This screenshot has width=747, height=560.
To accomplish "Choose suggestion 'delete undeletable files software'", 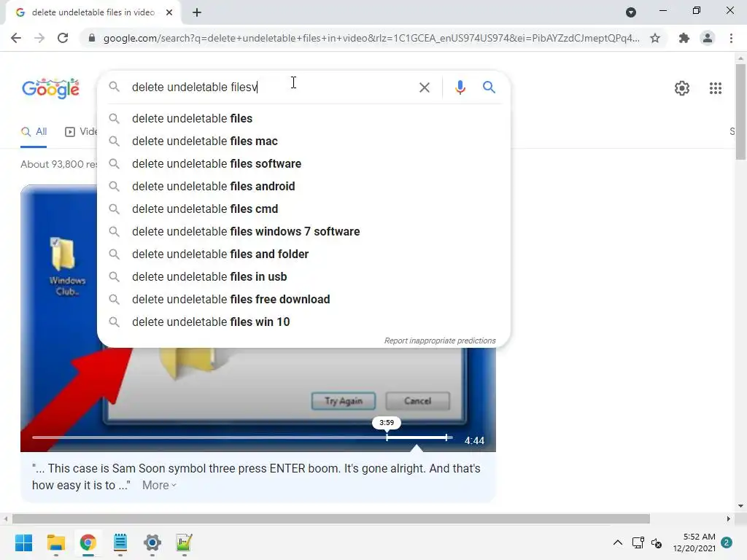I will [303, 164].
